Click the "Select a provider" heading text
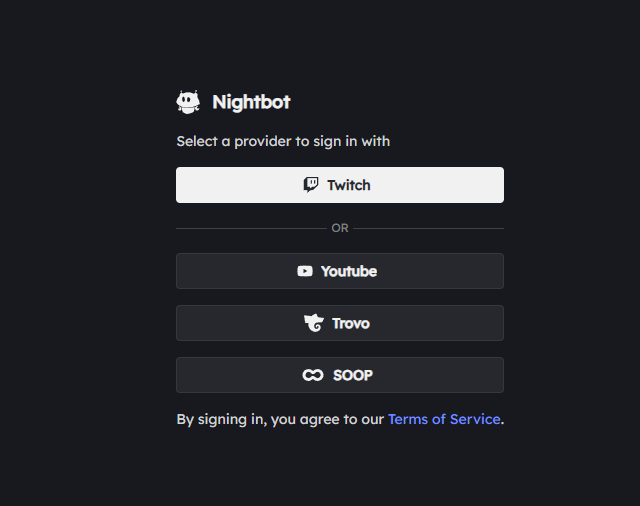Screen dimensions: 640x506 pos(283,141)
